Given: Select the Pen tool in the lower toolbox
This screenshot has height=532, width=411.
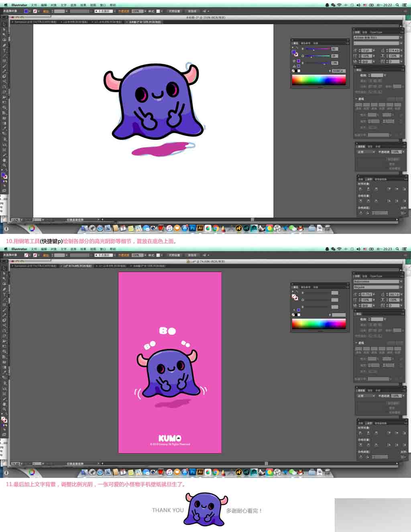Looking at the screenshot, I should pos(4,289).
